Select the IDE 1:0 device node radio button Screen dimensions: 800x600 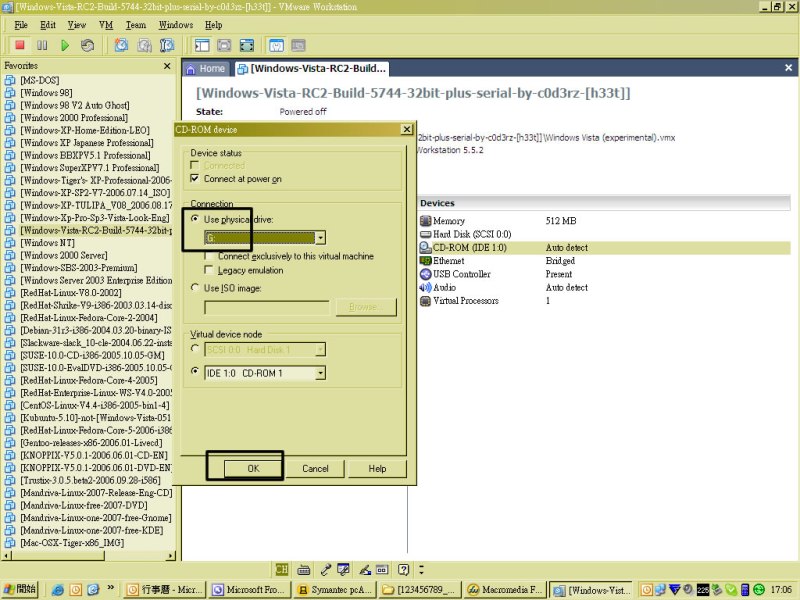click(x=194, y=371)
